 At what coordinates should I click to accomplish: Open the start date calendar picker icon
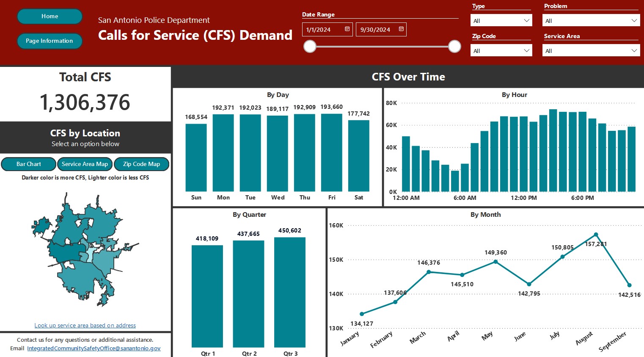(347, 29)
